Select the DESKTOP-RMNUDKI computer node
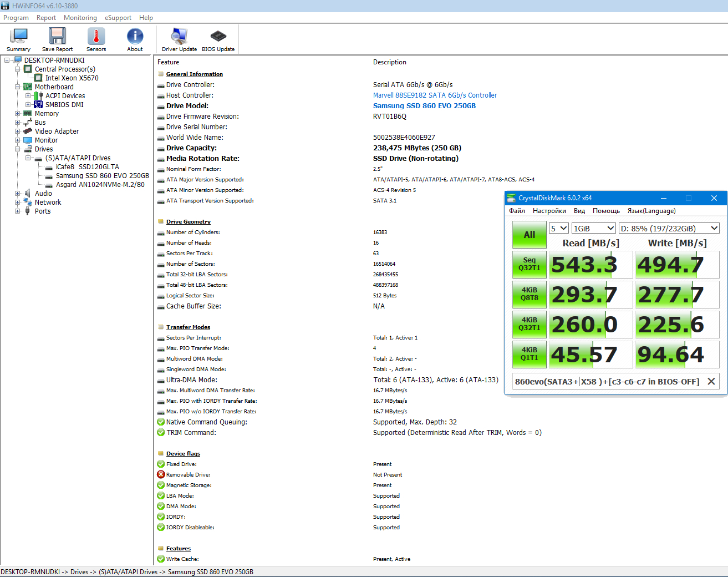The image size is (728, 577). (54, 60)
